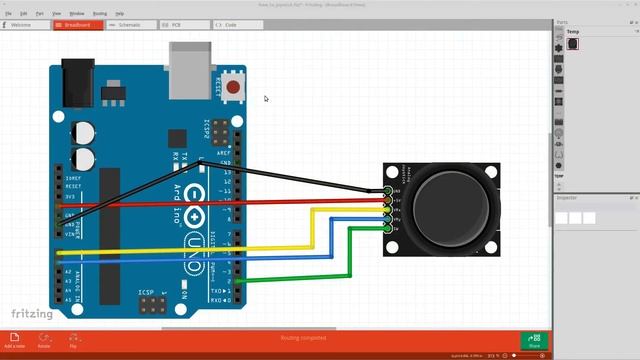
Task: Float the Parts panel
Action: (x=631, y=22)
